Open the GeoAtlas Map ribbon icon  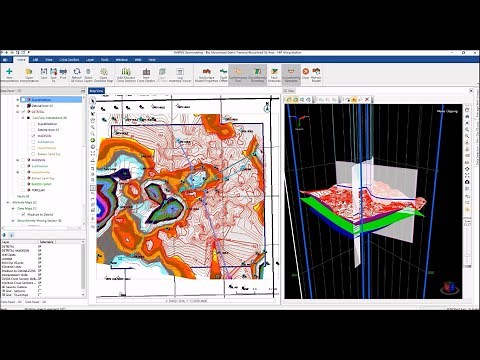click(x=104, y=72)
